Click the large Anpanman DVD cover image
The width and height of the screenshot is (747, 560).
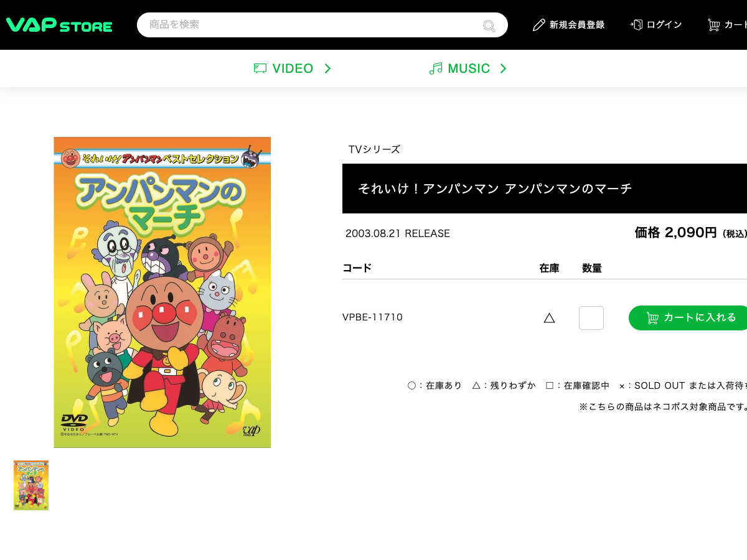162,292
